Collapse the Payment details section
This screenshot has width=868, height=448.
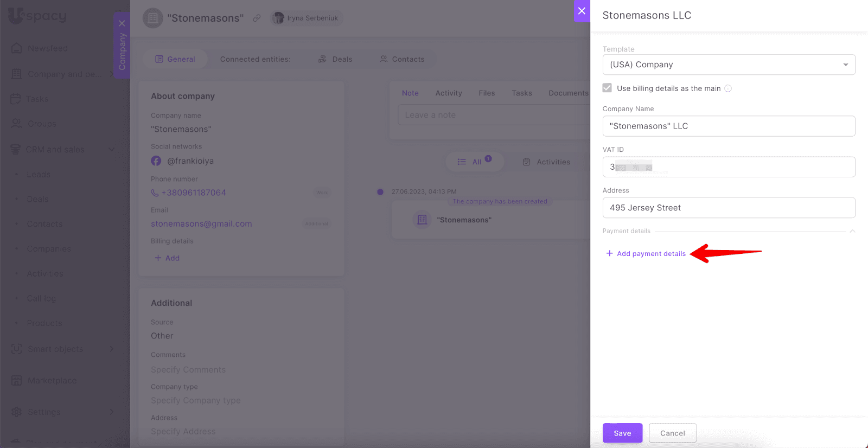coord(852,231)
